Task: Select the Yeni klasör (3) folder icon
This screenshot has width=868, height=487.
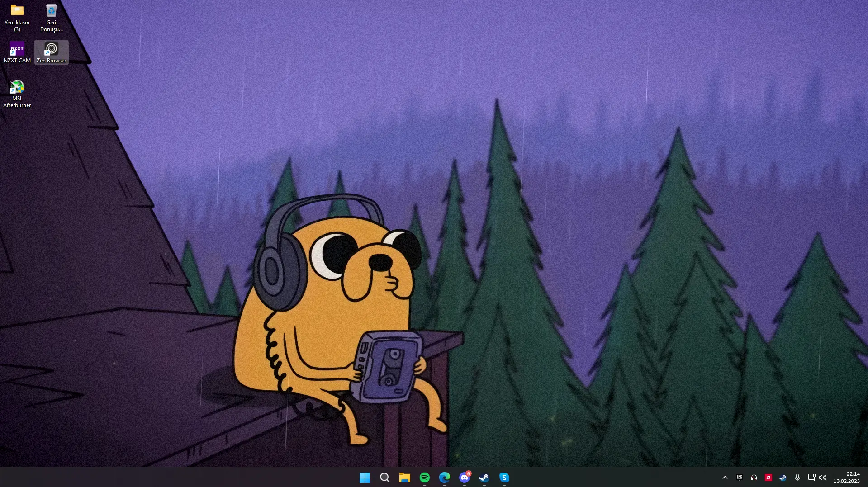Action: pyautogui.click(x=17, y=18)
